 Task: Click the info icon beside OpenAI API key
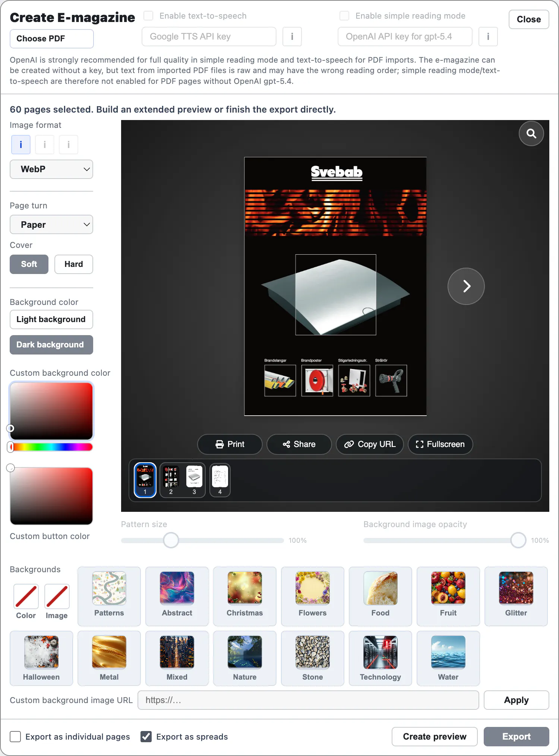coord(488,37)
